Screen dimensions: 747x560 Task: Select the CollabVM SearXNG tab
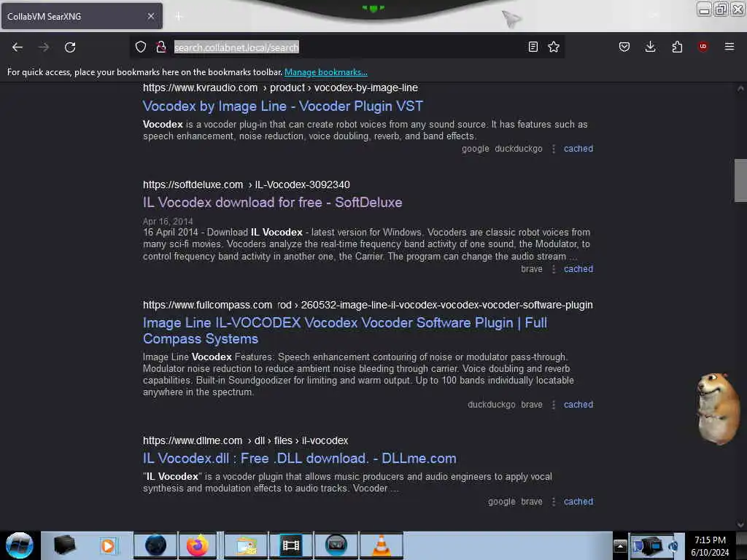(x=82, y=16)
